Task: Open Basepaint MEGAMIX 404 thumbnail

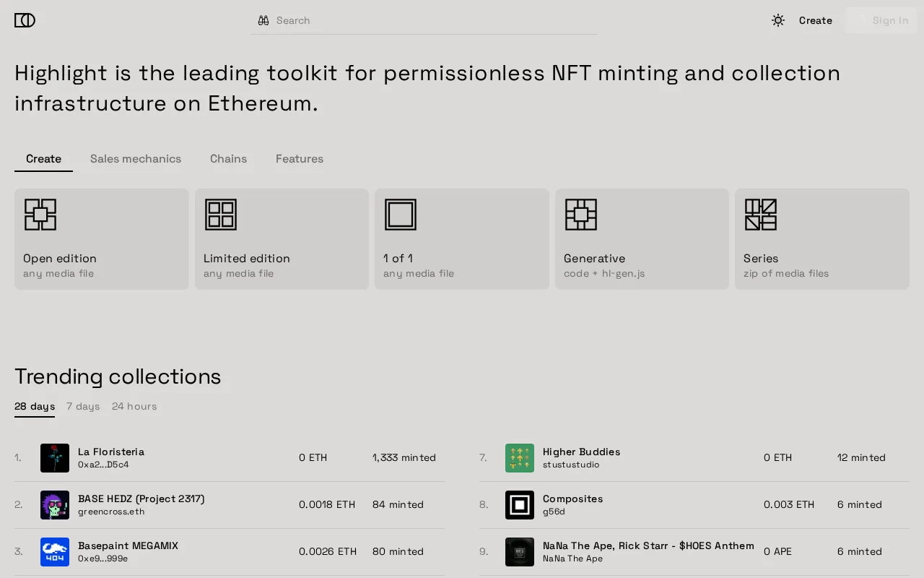Action: (55, 552)
